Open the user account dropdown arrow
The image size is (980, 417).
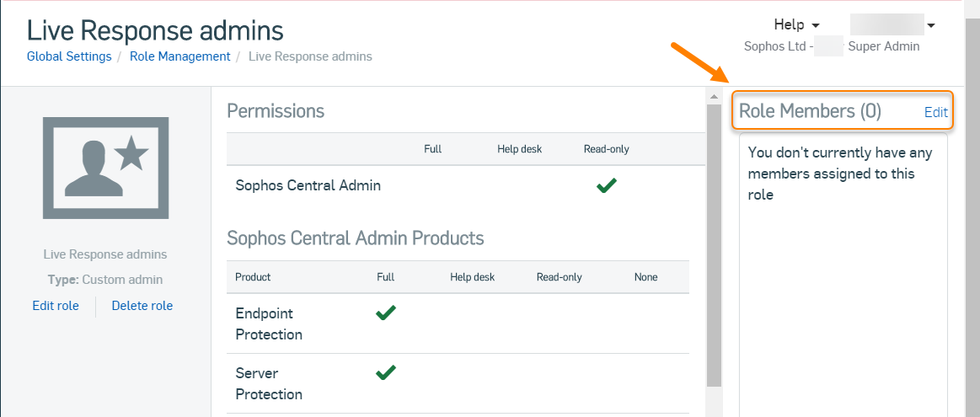(x=931, y=25)
